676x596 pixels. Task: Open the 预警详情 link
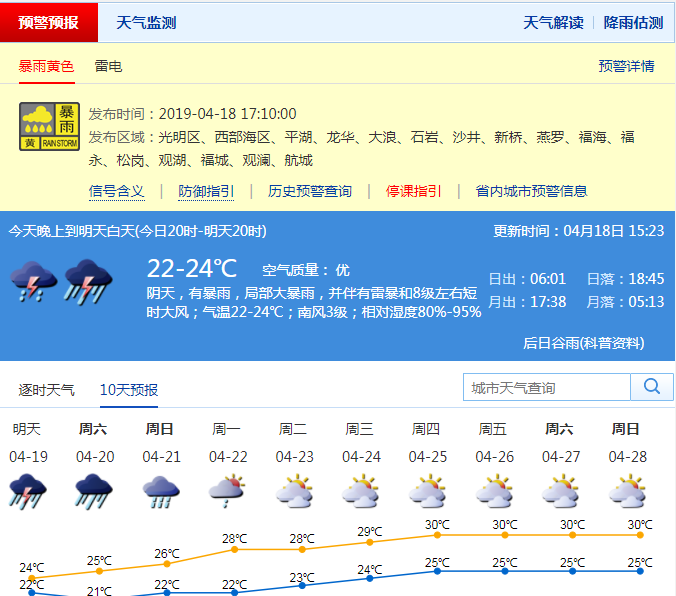pos(626,66)
